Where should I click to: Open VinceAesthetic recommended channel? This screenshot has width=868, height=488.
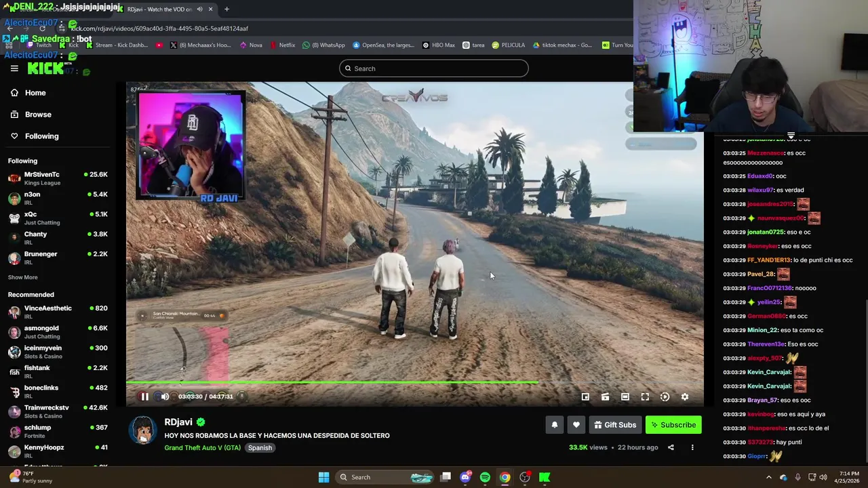[x=58, y=312]
